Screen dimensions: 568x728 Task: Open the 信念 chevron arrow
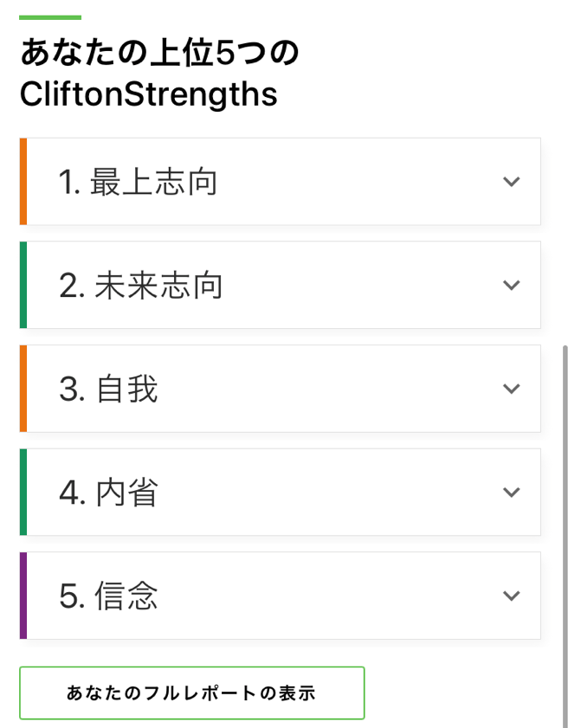512,596
